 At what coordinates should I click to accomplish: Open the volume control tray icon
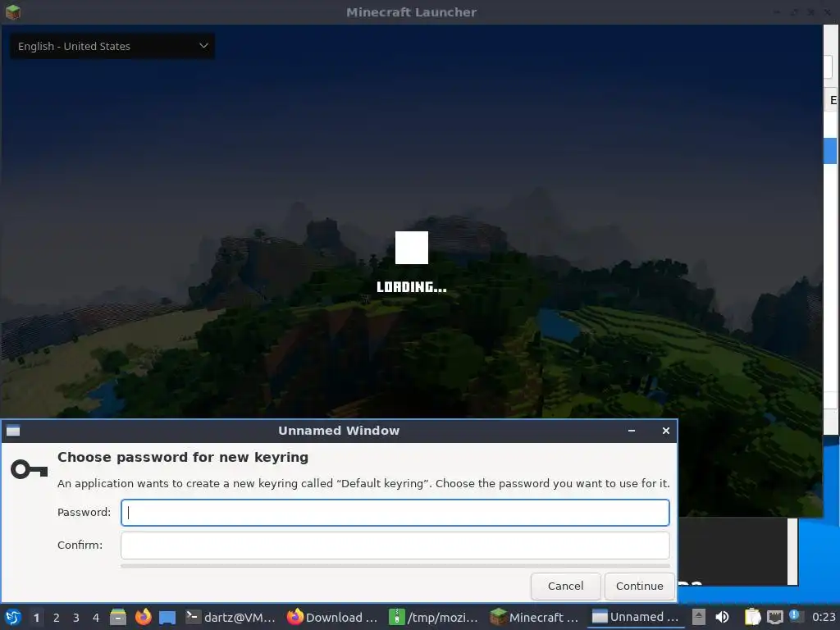tap(722, 617)
